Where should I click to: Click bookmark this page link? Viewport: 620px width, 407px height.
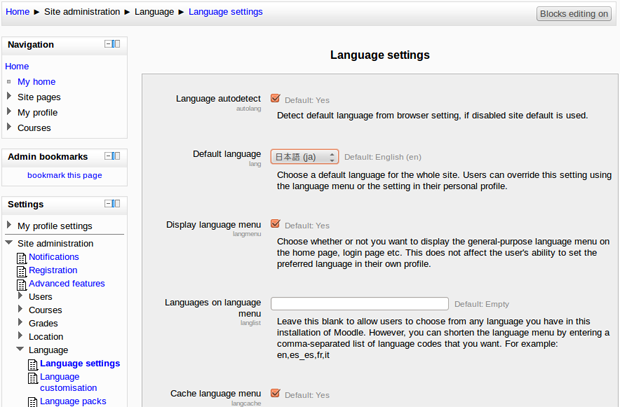64,175
